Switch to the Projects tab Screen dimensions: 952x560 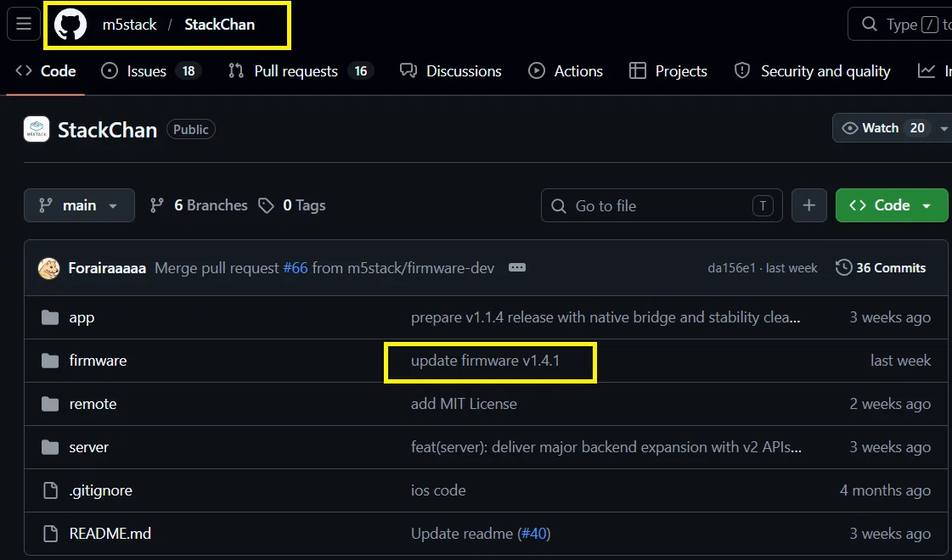pyautogui.click(x=668, y=71)
